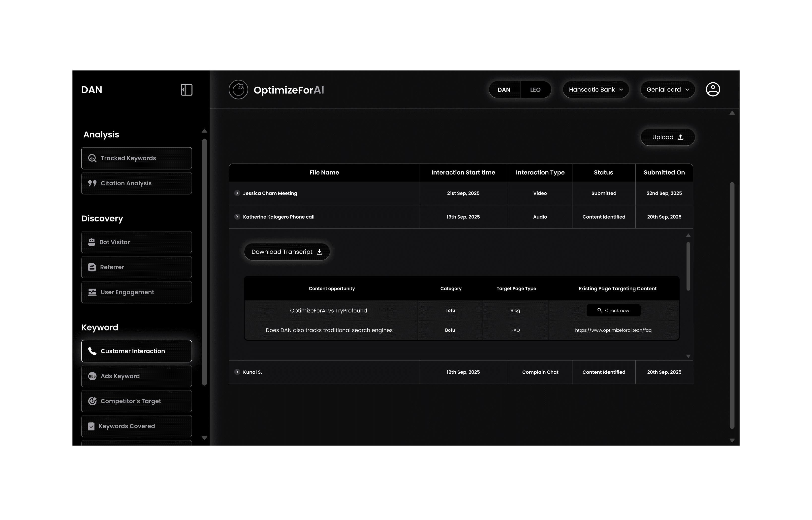812x520 pixels.
Task: Select the DAN tab
Action: [x=504, y=90]
